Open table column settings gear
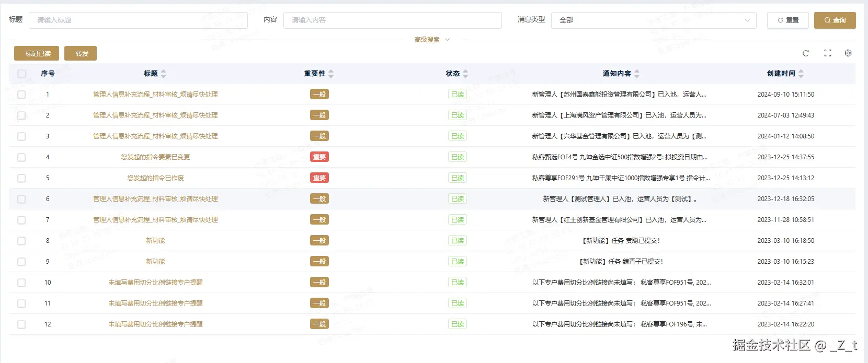868x363 pixels. [x=848, y=53]
